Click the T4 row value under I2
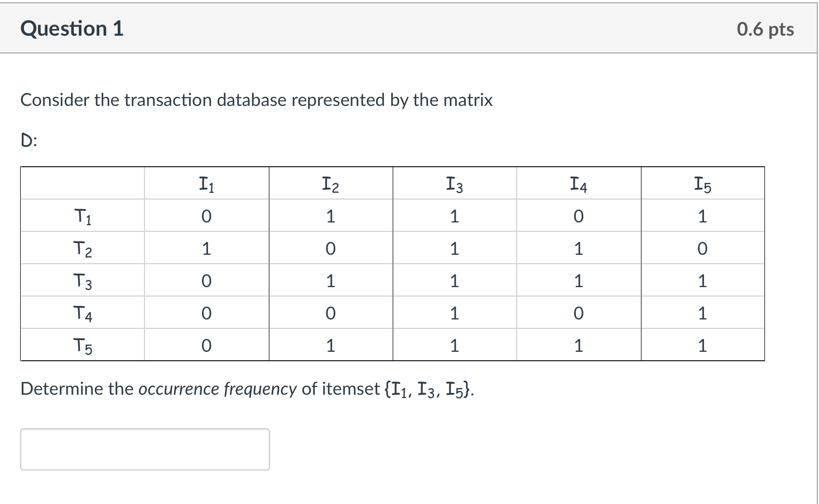 coord(330,313)
